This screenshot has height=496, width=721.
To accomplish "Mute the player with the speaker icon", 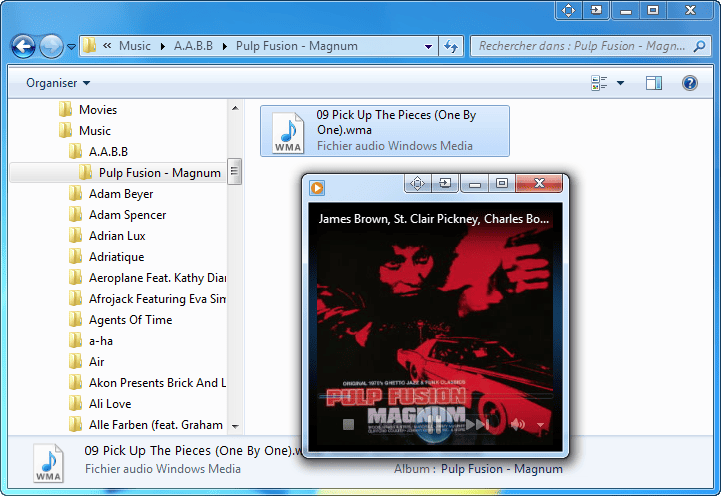I will [518, 424].
